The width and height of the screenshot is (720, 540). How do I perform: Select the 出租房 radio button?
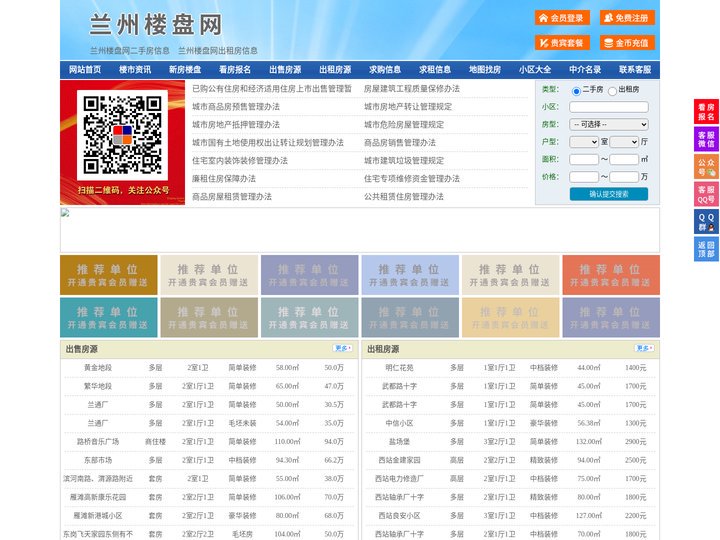[x=612, y=91]
